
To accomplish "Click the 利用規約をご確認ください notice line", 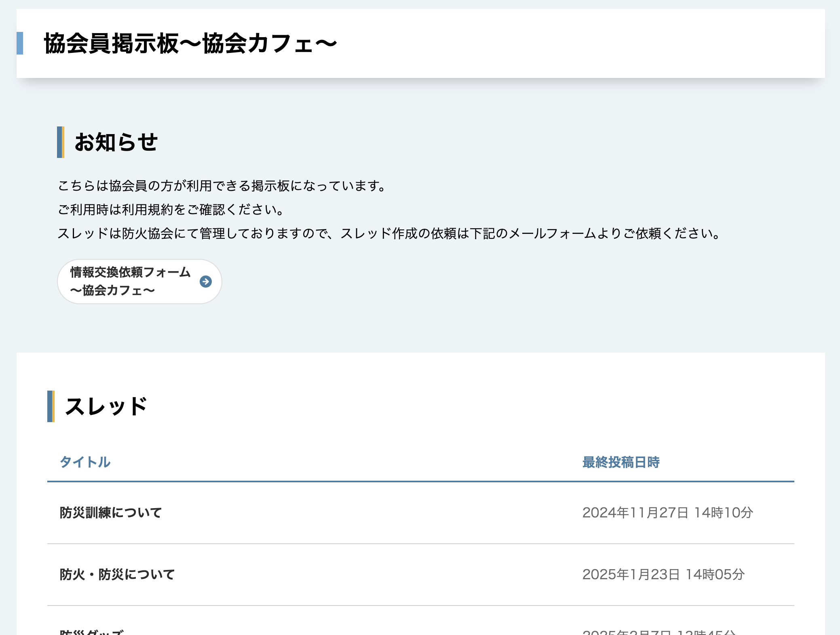I will (171, 210).
